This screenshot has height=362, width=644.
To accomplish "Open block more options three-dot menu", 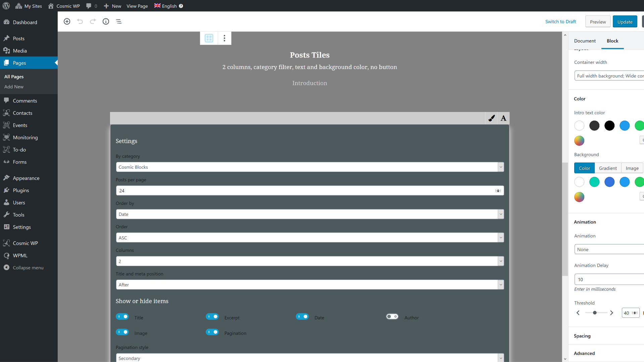I will tap(224, 38).
